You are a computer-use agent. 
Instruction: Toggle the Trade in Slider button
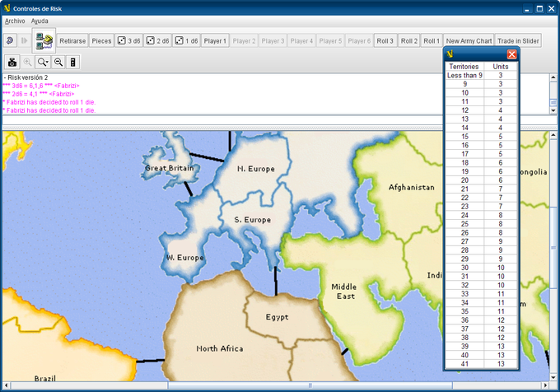518,40
